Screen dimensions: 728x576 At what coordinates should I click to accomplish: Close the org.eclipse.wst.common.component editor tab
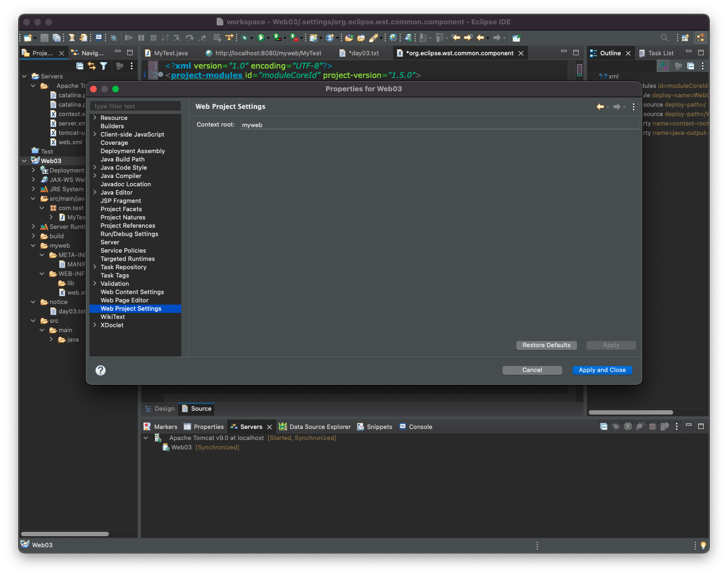521,53
